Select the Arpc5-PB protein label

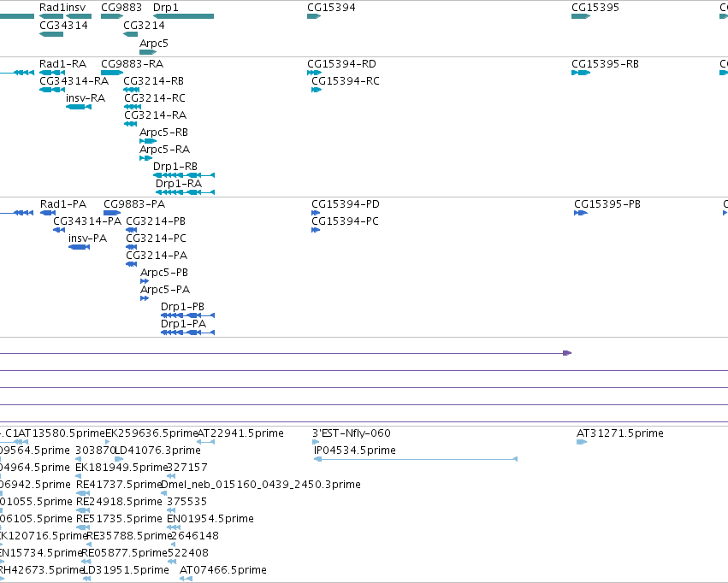click(164, 272)
